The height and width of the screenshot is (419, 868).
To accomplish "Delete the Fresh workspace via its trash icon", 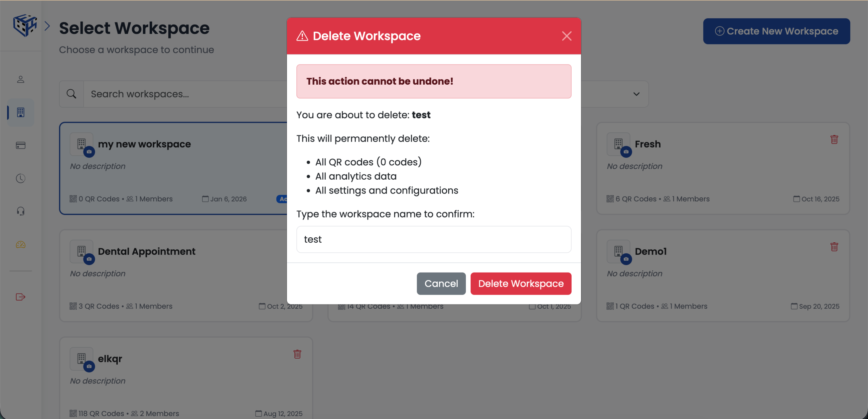I will (834, 139).
